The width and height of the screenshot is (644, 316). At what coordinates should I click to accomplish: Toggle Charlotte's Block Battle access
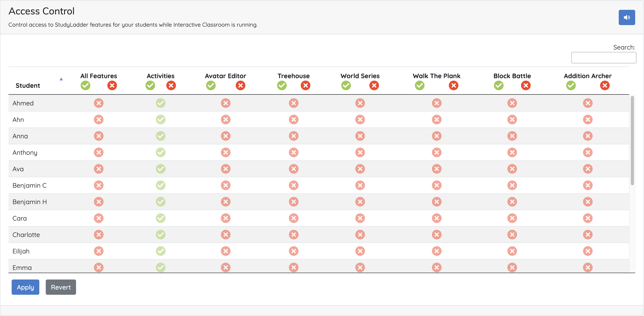(x=512, y=235)
